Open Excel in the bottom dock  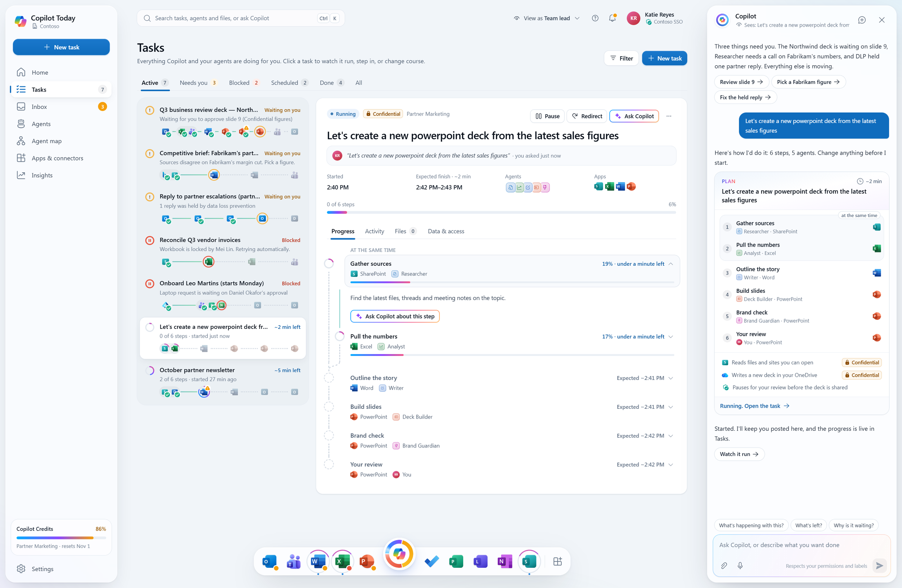(342, 561)
